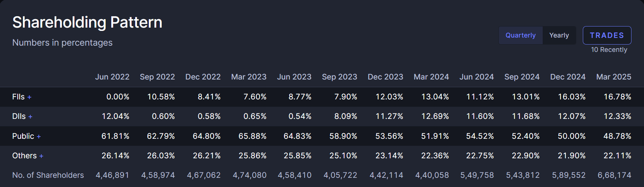
Task: Click the Numbers in percentages subtitle
Action: click(62, 43)
